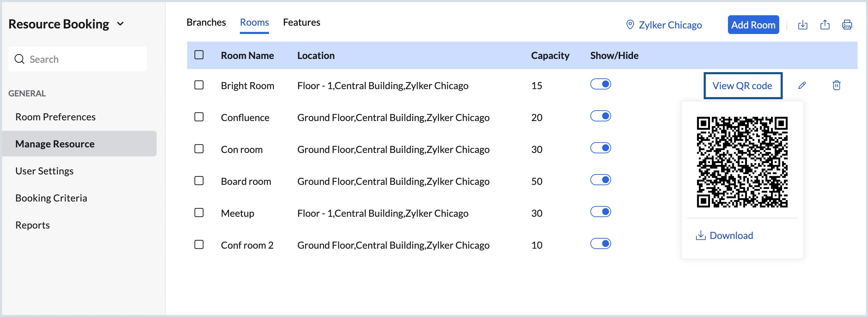Open the Features tab
868x317 pixels.
point(301,23)
